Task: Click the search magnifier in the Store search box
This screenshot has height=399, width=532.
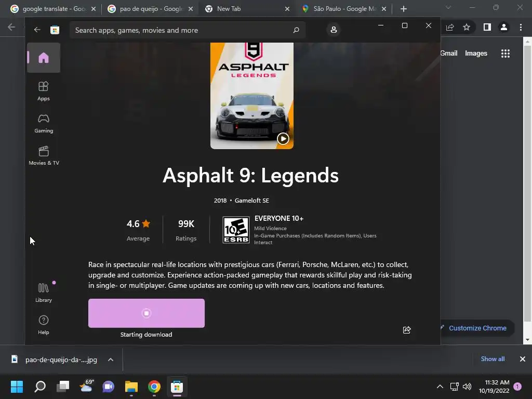Action: [x=296, y=30]
